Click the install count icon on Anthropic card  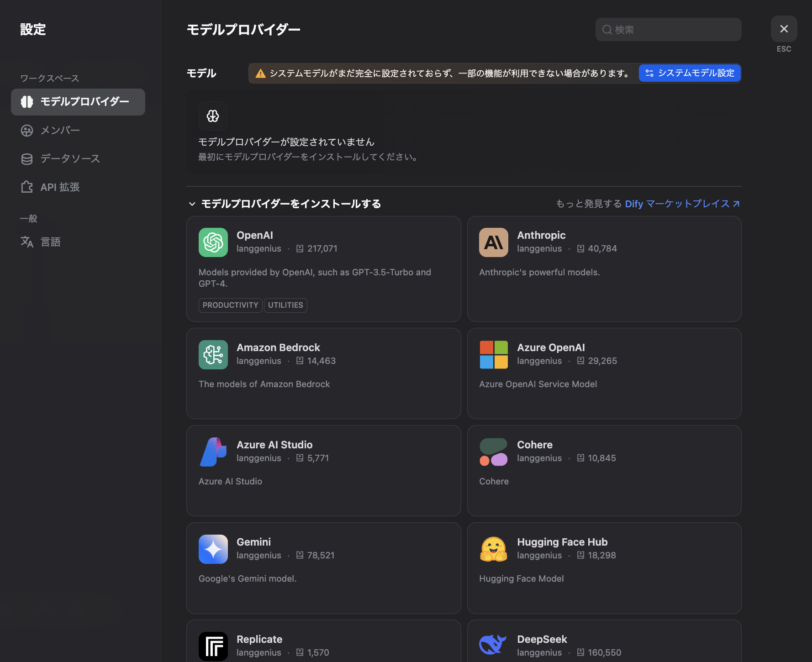pyautogui.click(x=580, y=248)
